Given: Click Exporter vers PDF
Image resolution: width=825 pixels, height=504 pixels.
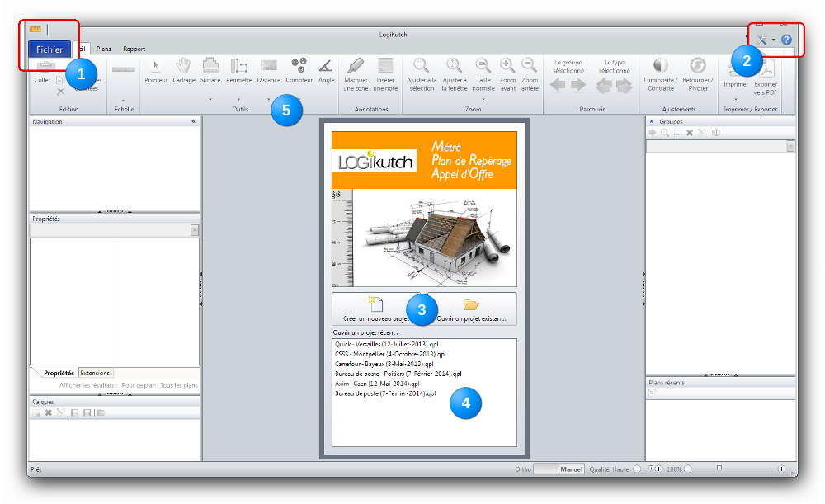Looking at the screenshot, I should point(766,78).
